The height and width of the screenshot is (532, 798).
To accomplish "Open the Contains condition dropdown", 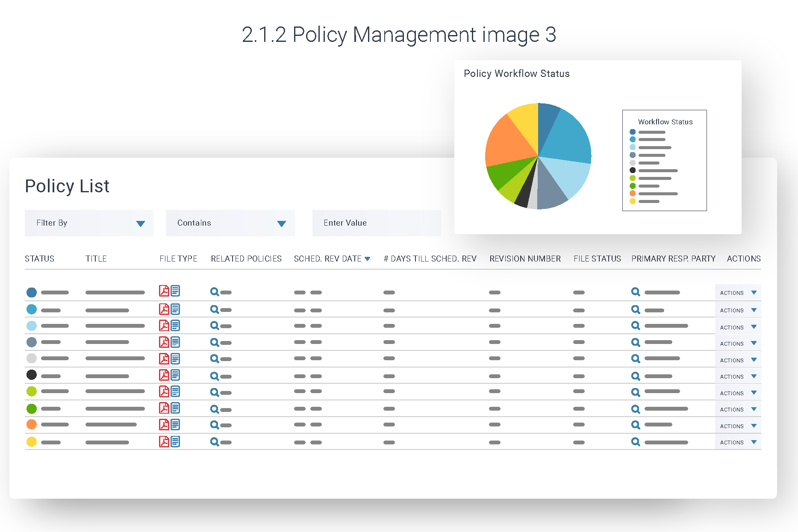I will [230, 223].
